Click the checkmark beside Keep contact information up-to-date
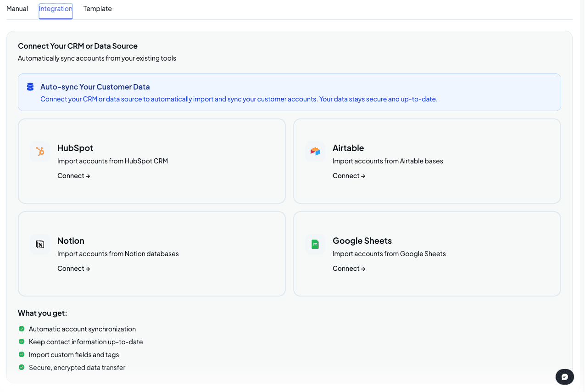Image resolution: width=585 pixels, height=392 pixels. pyautogui.click(x=21, y=342)
